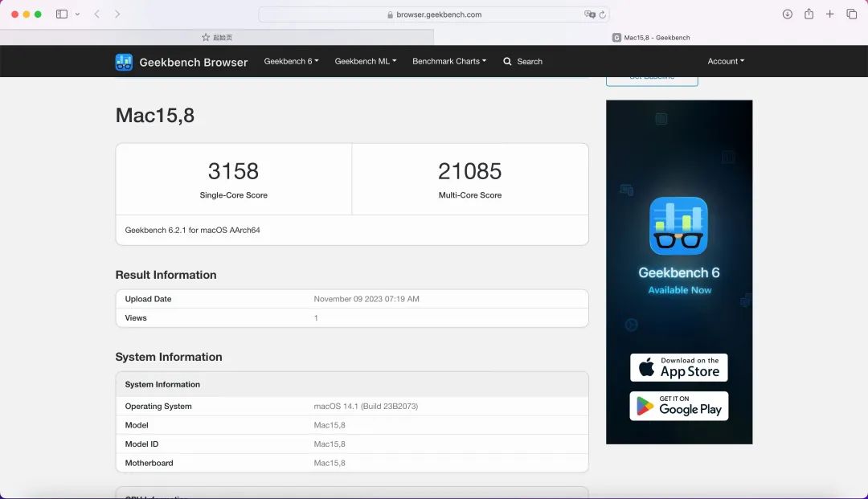Open Safari downloads via the download icon
Image resolution: width=868 pixels, height=499 pixels.
(x=786, y=14)
